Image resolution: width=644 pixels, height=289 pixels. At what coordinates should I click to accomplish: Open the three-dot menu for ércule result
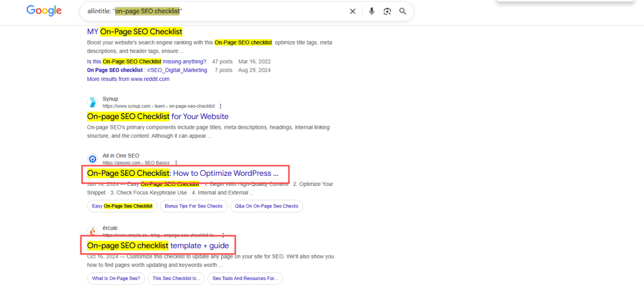click(x=223, y=235)
